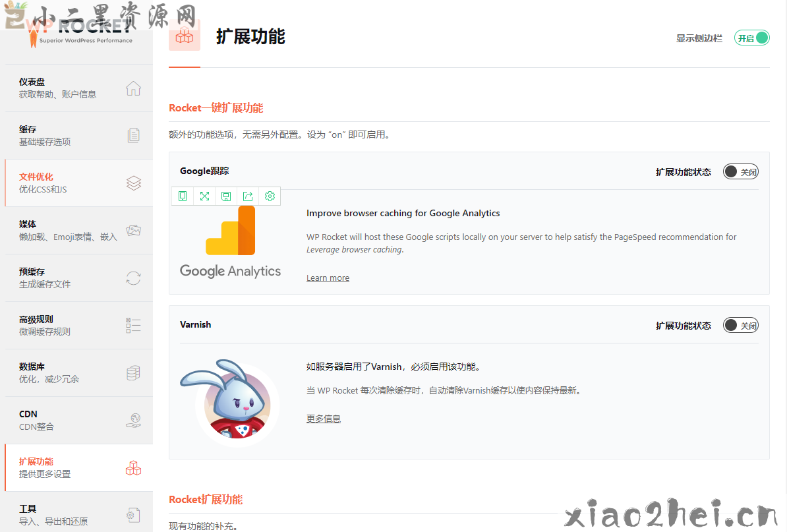Open the 仪表盘 dashboard menu

[x=79, y=88]
